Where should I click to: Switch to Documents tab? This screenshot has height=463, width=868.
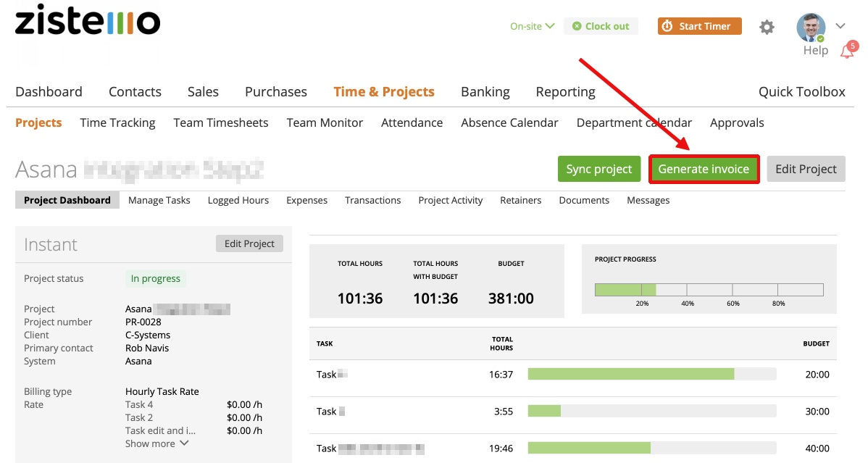click(584, 201)
